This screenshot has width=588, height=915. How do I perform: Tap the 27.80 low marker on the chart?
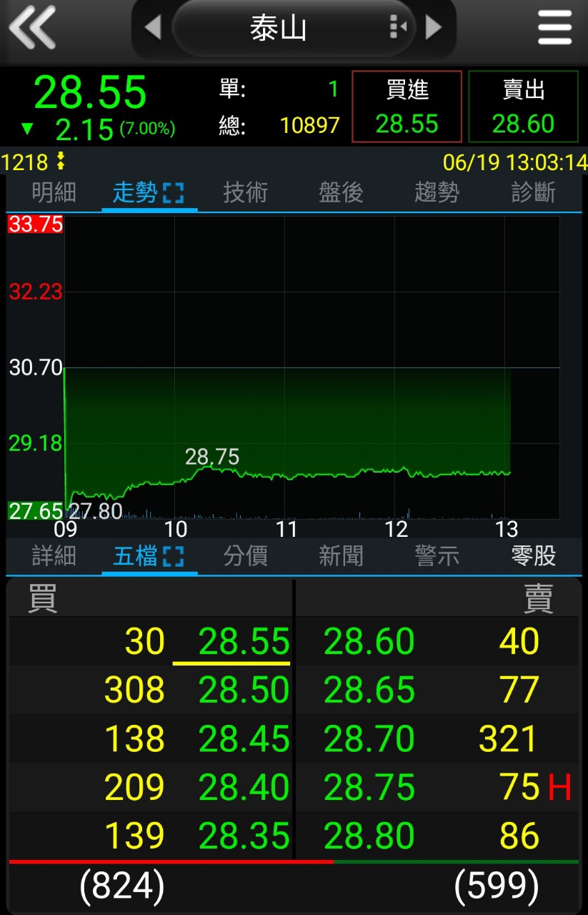[96, 511]
